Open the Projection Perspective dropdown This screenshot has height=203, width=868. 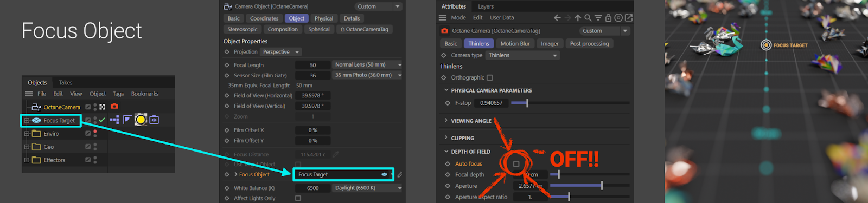pyautogui.click(x=280, y=52)
